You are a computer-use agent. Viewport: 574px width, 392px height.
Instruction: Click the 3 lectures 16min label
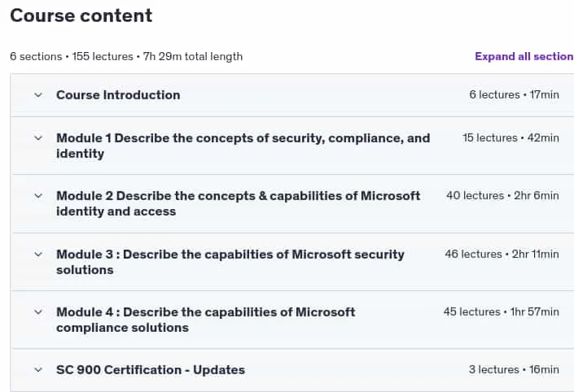click(514, 370)
